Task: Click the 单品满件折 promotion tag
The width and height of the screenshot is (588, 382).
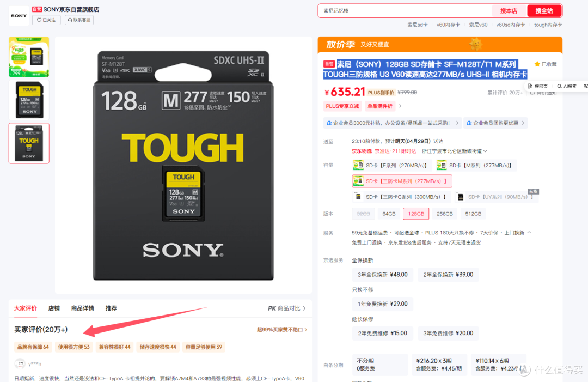Action: click(x=380, y=106)
